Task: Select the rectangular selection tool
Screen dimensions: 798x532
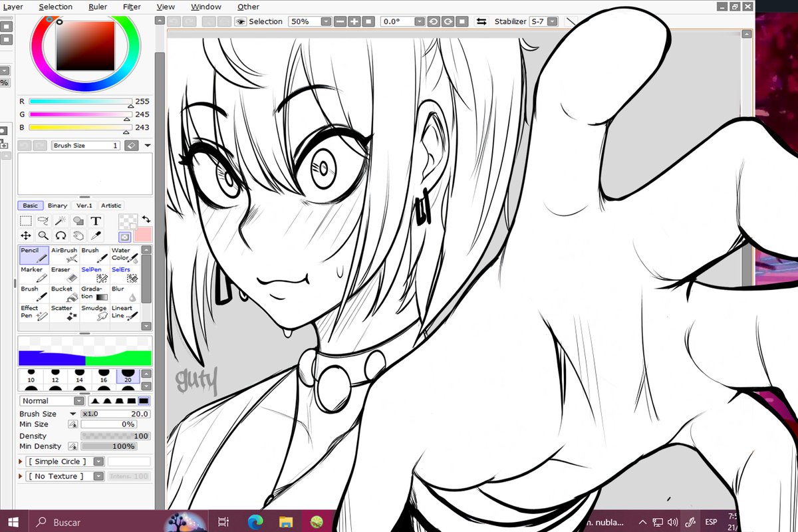Action: (26, 221)
